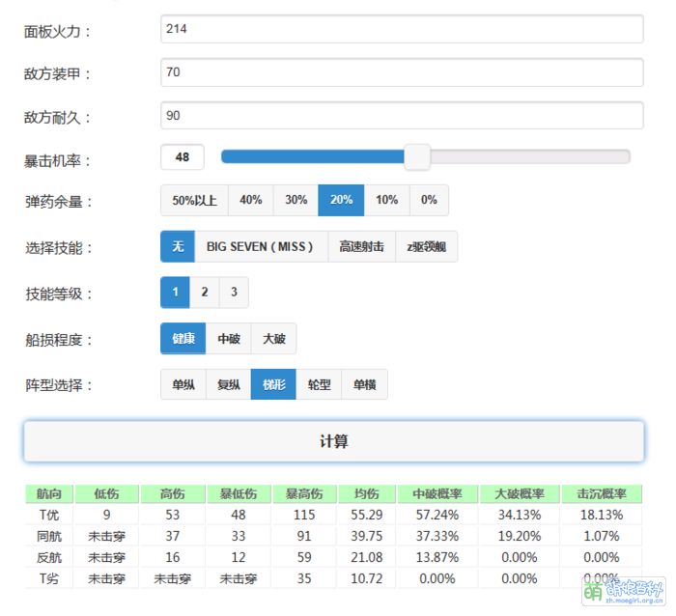Click the 计算 button
This screenshot has width=676, height=616.
[x=333, y=441]
